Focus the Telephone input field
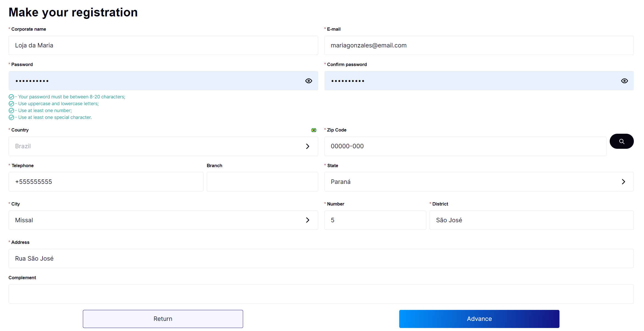This screenshot has width=644, height=331. pyautogui.click(x=106, y=182)
